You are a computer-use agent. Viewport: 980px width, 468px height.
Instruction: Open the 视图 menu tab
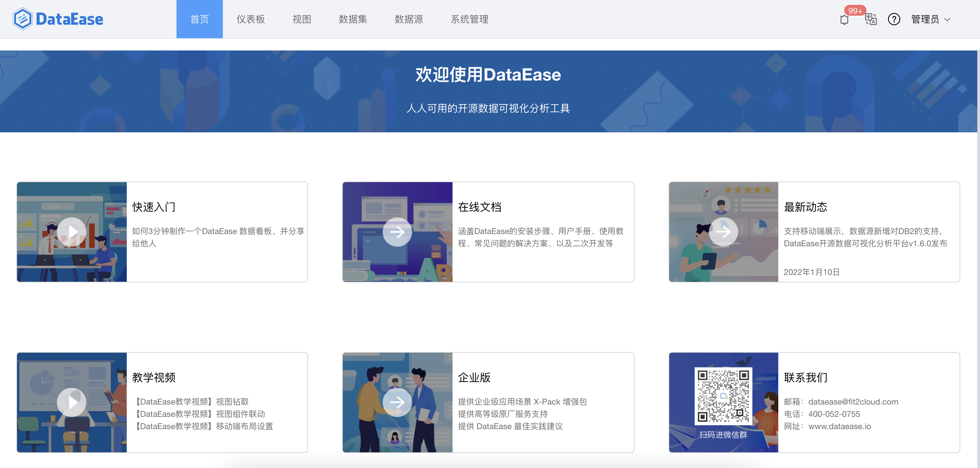[302, 19]
